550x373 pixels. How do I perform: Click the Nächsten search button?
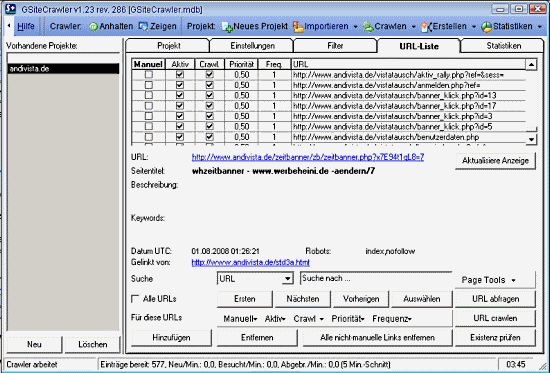pos(303,299)
